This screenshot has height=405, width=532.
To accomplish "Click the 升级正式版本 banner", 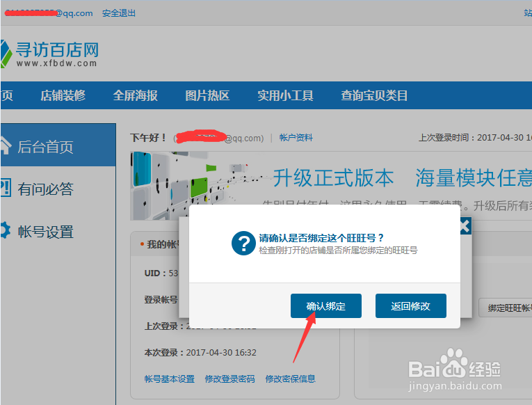I will tap(333, 178).
